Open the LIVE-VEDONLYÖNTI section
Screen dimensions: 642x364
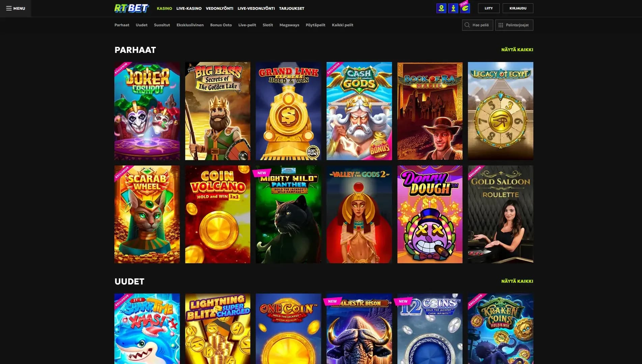pos(256,8)
